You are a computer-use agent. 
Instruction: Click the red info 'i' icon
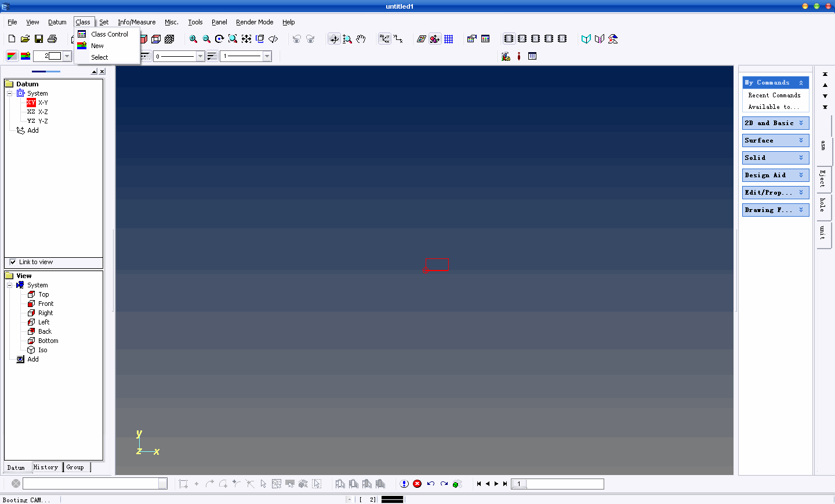pos(519,56)
